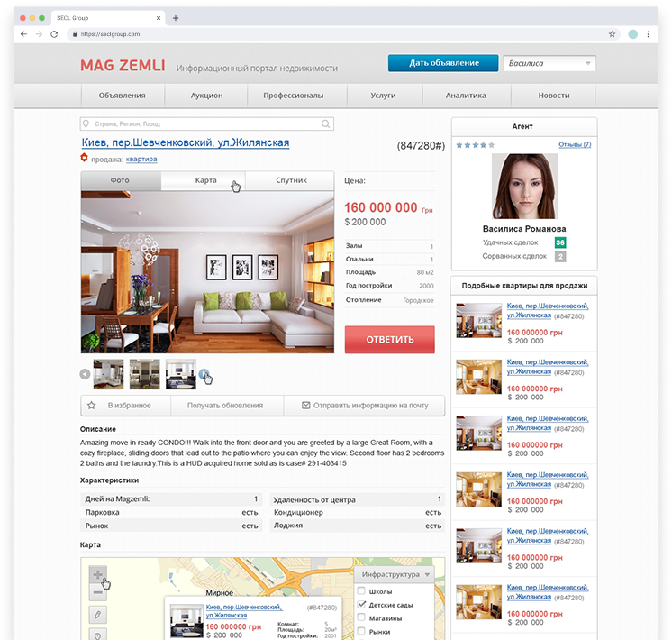The height and width of the screenshot is (640, 672).
Task: Click the red house icon next to продажа
Action: pyautogui.click(x=84, y=158)
